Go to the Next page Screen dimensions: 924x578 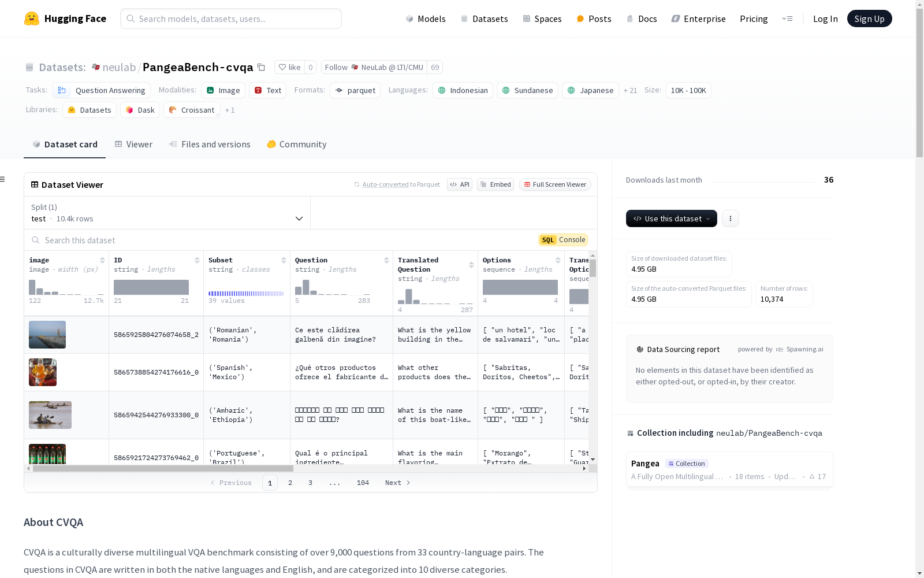click(x=397, y=483)
